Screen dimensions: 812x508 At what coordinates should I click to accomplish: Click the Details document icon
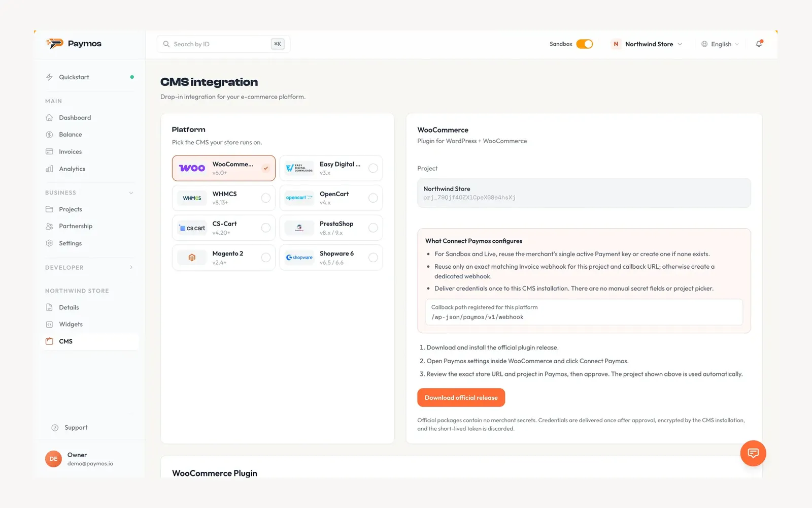click(x=49, y=307)
